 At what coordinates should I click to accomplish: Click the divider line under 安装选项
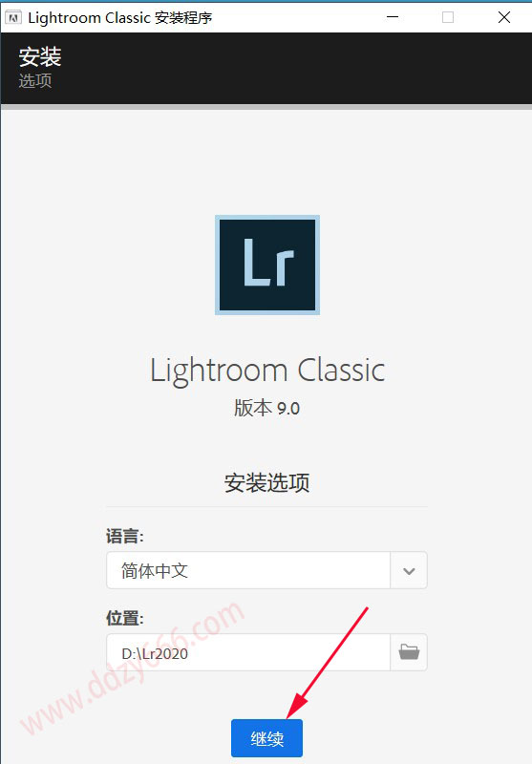(266, 507)
